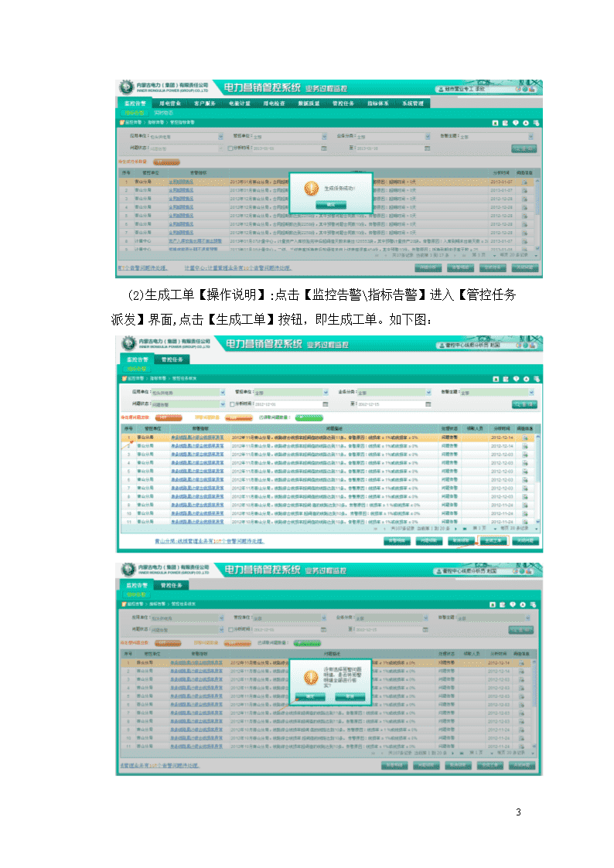Click user icon beside 管控中心 name, second screenshot
This screenshot has height=868, width=614.
click(442, 345)
